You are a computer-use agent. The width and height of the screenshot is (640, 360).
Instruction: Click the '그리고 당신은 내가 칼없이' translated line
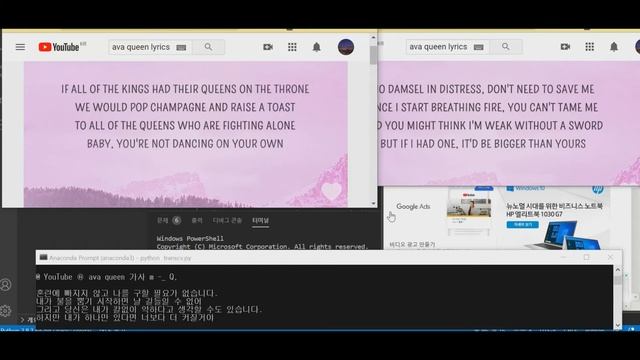pyautogui.click(x=149, y=309)
